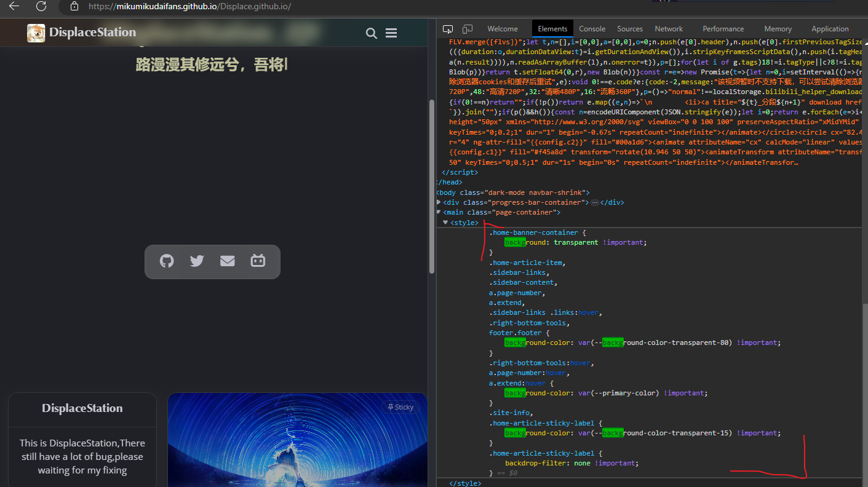Toggle device emulation toolbar in DevTools

click(x=468, y=29)
